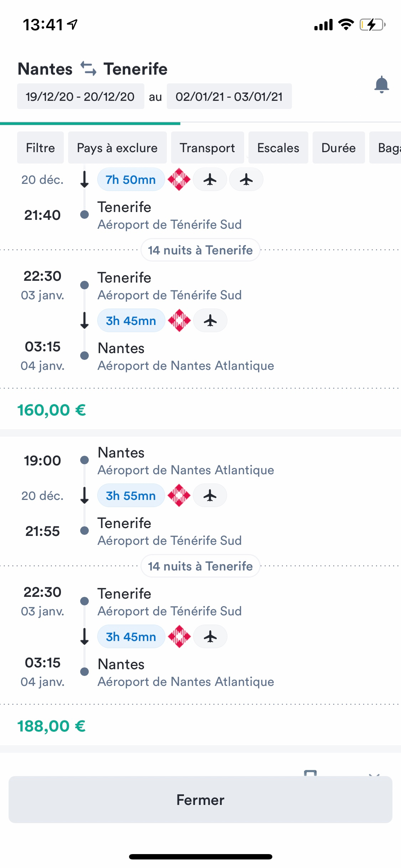401x868 pixels.
Task: Tap first plane icon on 7h 50mn leg
Action: pyautogui.click(x=210, y=180)
